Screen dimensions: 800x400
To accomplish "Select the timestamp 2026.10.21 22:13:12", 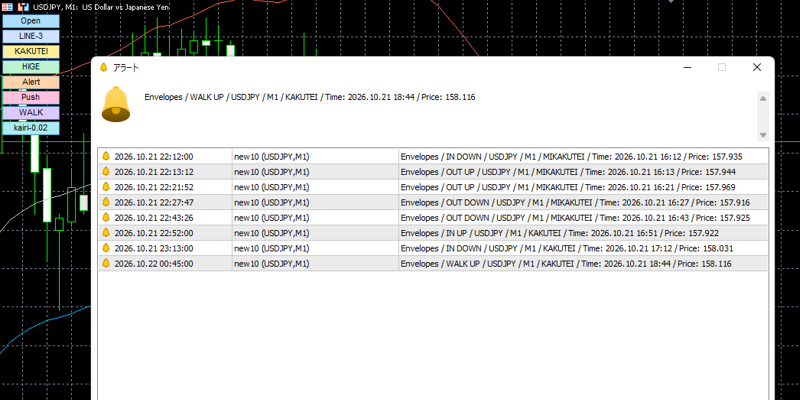I will pyautogui.click(x=154, y=172).
